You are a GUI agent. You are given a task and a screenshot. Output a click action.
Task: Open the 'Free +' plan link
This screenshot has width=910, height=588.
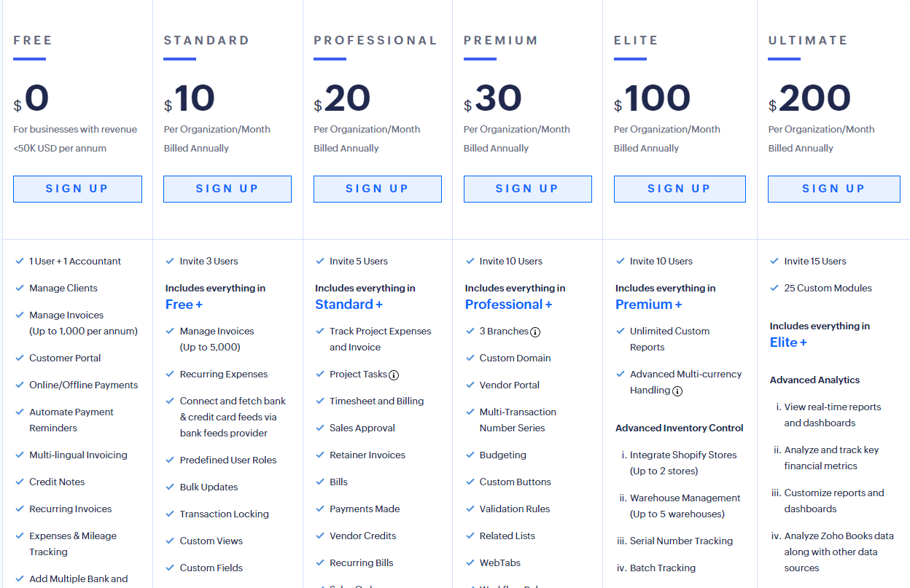click(184, 305)
